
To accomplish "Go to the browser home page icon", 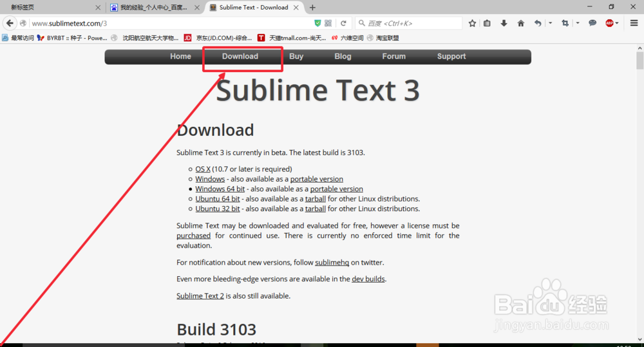I will pos(521,23).
